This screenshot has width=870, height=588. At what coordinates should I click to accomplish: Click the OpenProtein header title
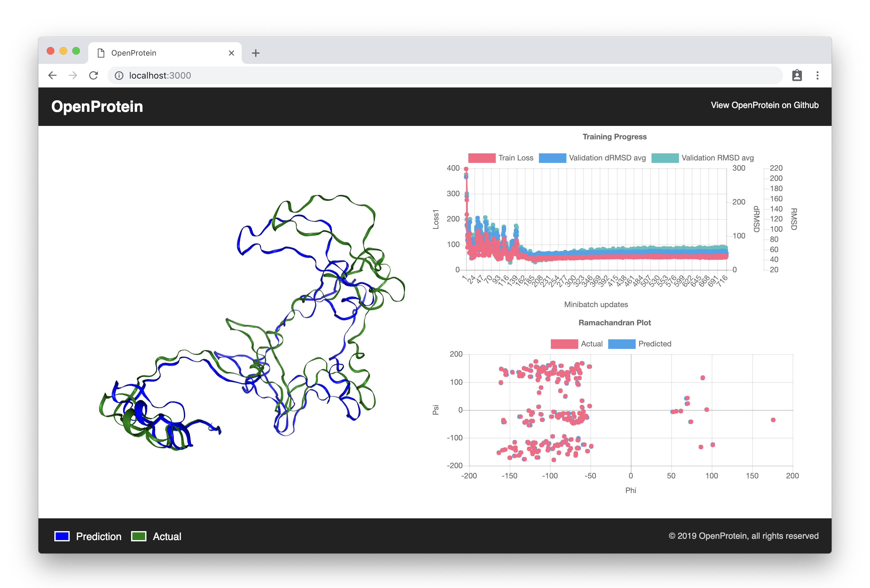coord(97,107)
